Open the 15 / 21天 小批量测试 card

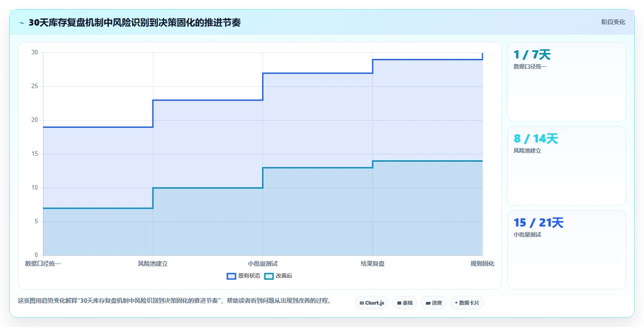[x=566, y=250]
